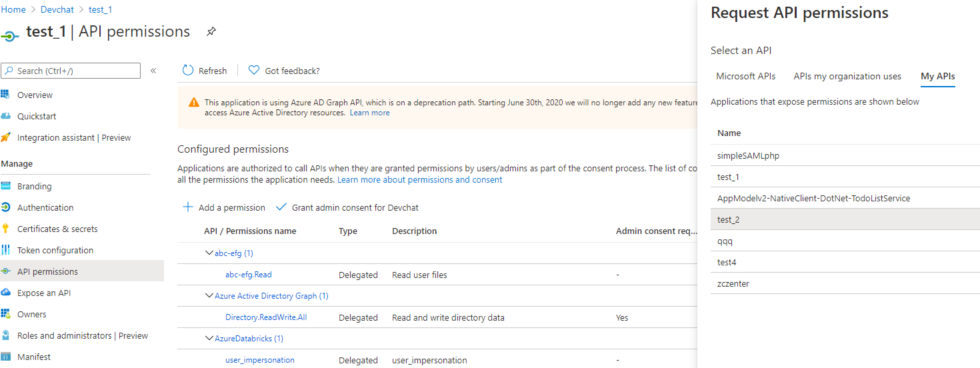The height and width of the screenshot is (368, 980).
Task: Click the Owners icon in sidebar
Action: pyautogui.click(x=5, y=314)
